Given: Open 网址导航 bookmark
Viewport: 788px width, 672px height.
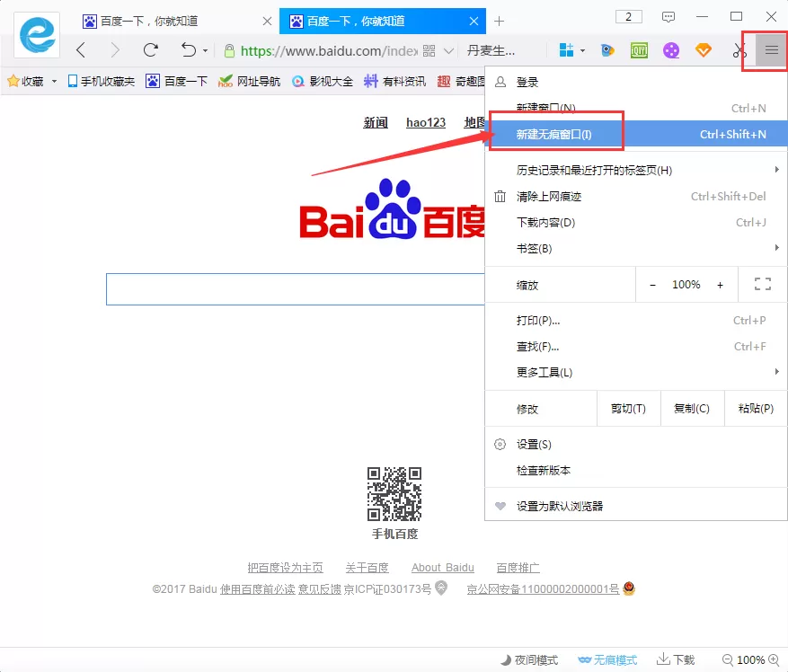Looking at the screenshot, I should (x=249, y=81).
